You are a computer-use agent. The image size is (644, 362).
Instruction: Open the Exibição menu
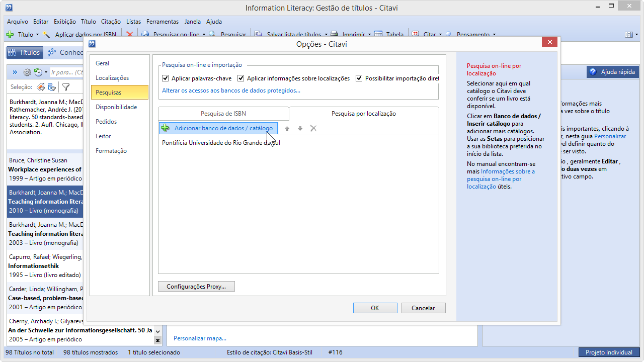click(64, 22)
